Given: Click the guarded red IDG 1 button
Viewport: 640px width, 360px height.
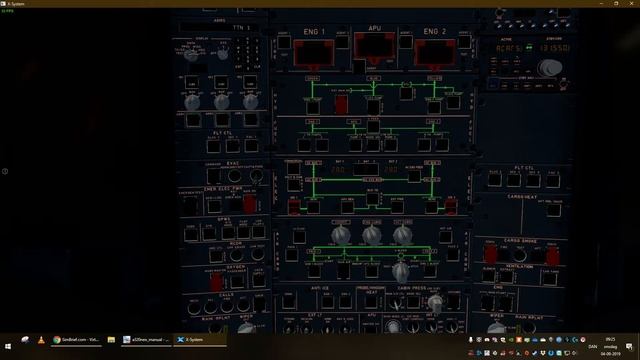Looking at the screenshot, I should tap(293, 207).
